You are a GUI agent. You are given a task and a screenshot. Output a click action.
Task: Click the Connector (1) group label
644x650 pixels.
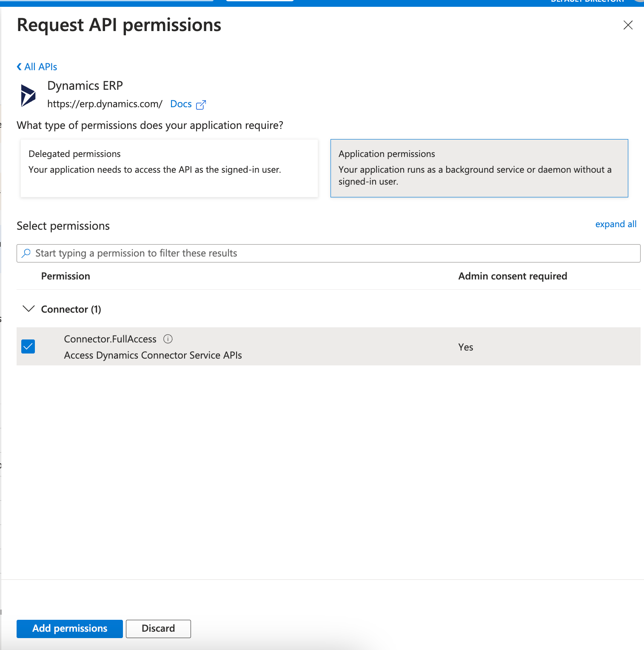coord(71,309)
